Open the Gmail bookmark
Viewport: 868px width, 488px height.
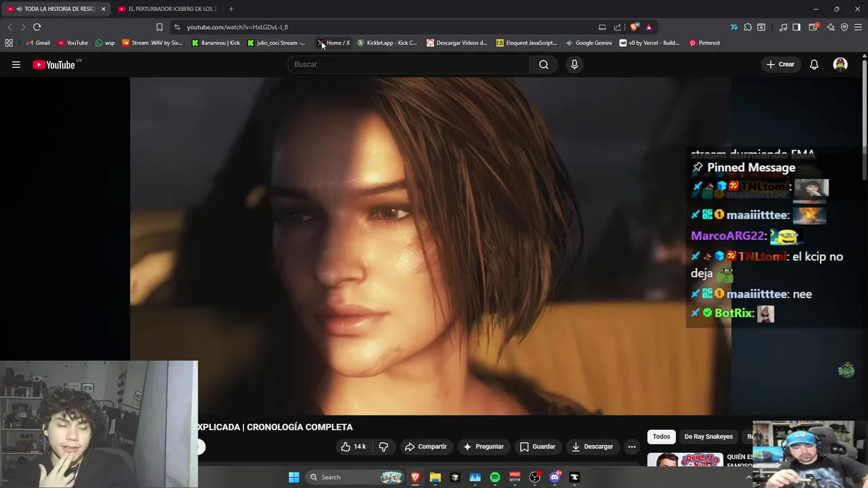click(38, 43)
